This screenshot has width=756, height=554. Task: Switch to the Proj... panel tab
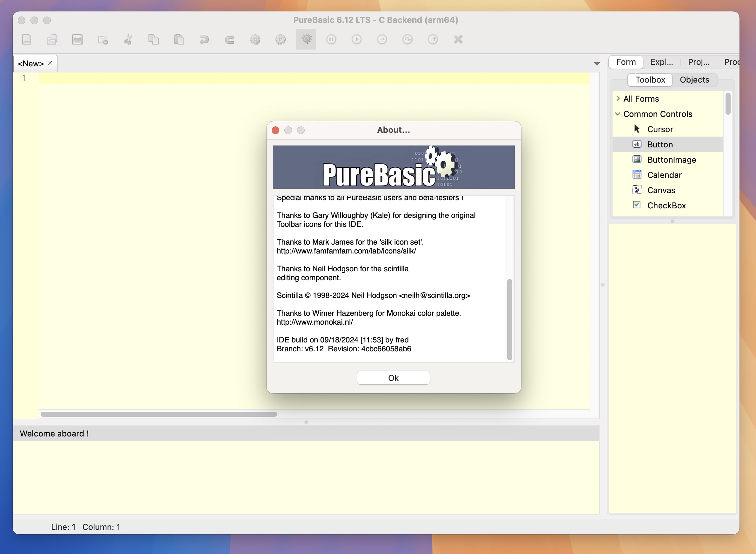[x=699, y=62]
